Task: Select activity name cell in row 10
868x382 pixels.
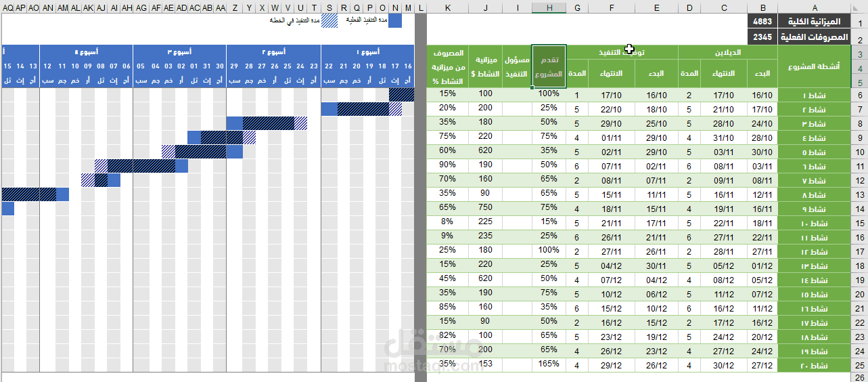Action: pyautogui.click(x=814, y=152)
